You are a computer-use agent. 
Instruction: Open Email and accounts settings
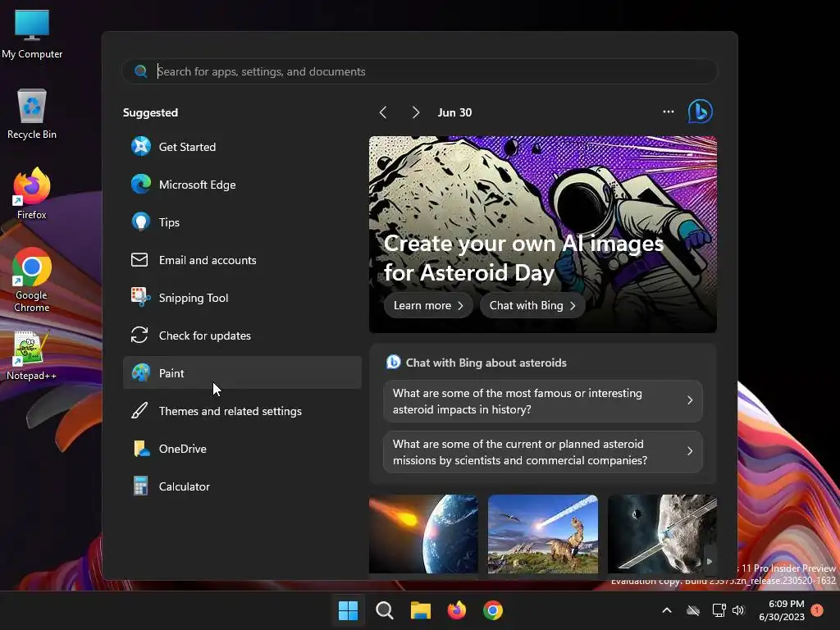tap(242, 260)
